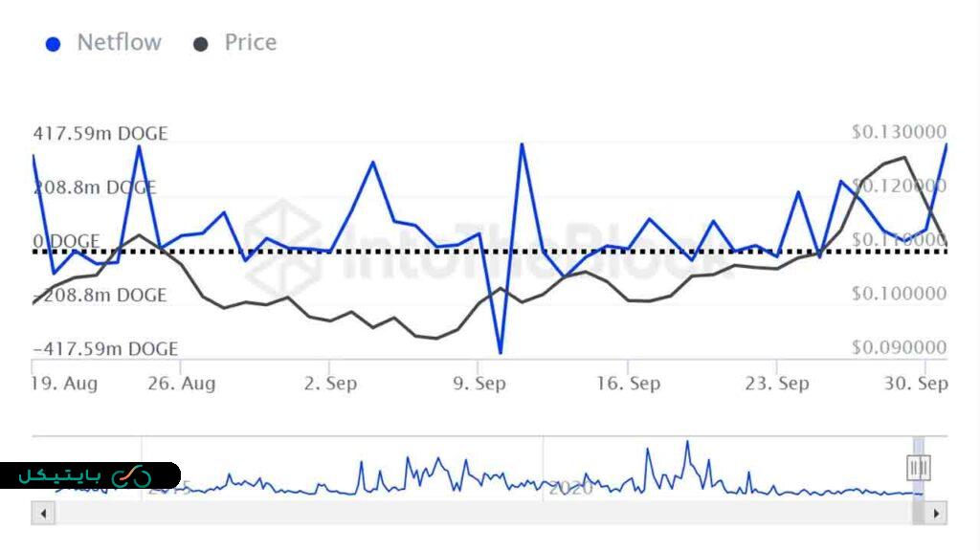Screen dimensions: 980x551
Task: Click the scrollbar track's empty middle area
Action: (479, 515)
